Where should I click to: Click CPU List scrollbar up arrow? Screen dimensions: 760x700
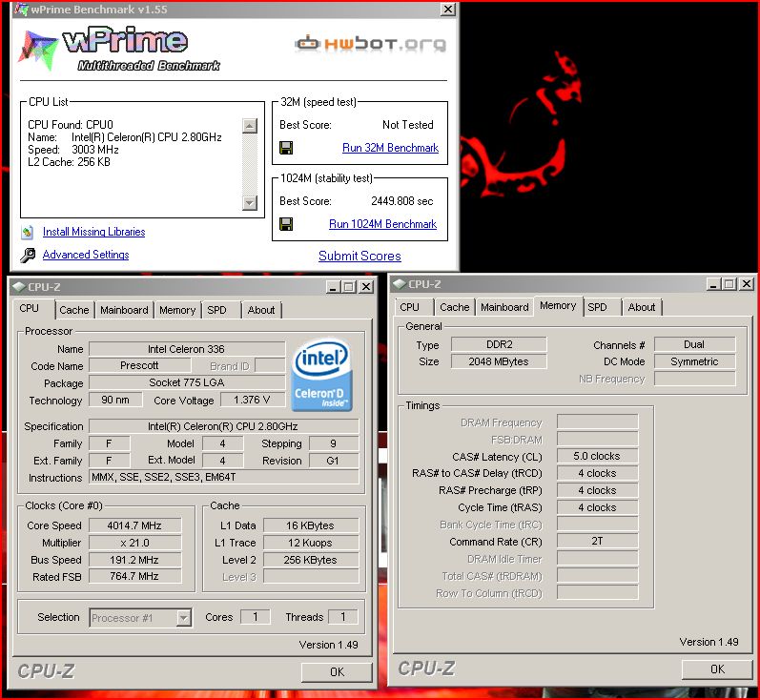(x=249, y=126)
